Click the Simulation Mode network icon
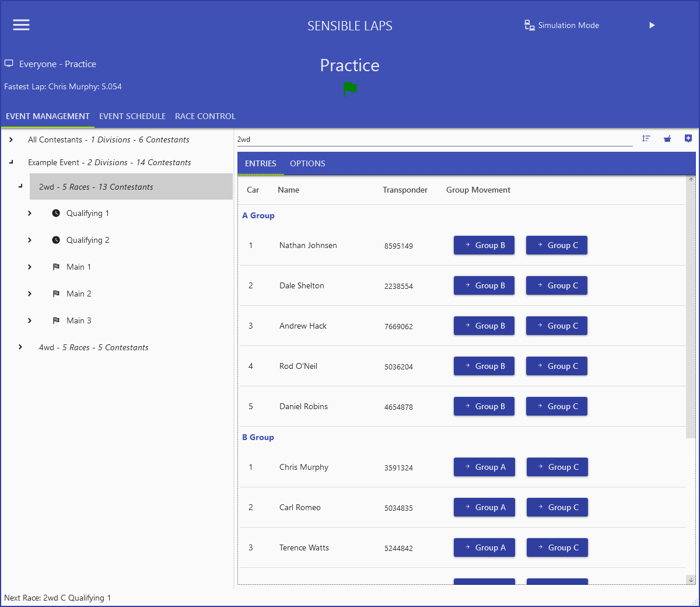Image resolution: width=700 pixels, height=607 pixels. tap(529, 25)
